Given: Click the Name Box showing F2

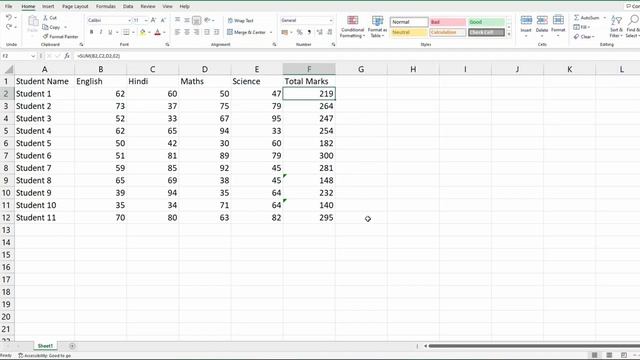Looking at the screenshot, I should tap(18, 56).
